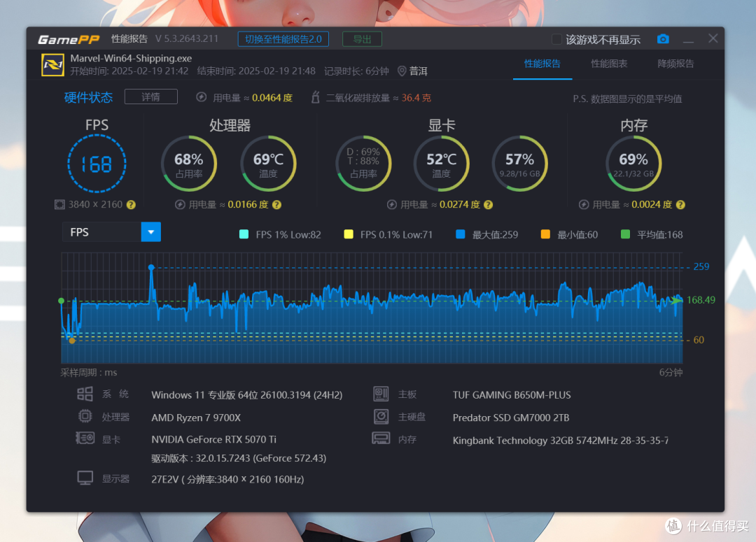Click the GPU power icon beside 0.0274
Viewport: 756px width, 542px height.
click(391, 205)
